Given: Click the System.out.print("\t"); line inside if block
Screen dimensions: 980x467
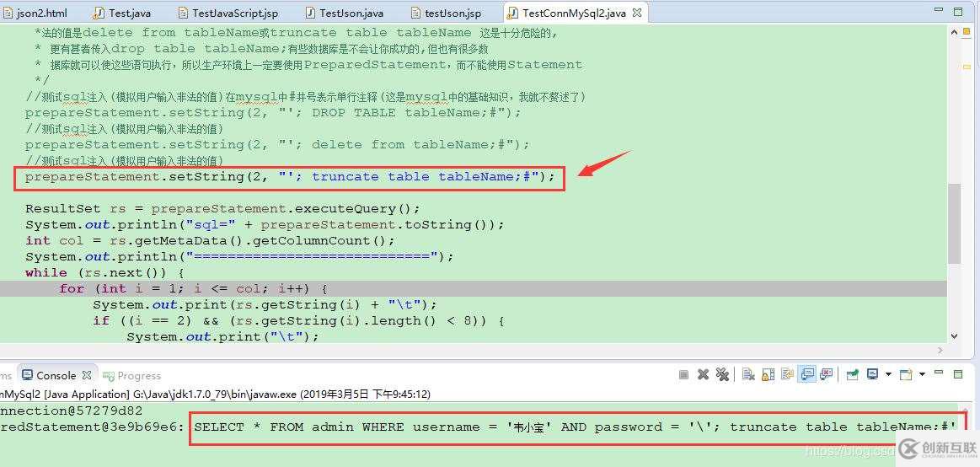Looking at the screenshot, I should (223, 336).
